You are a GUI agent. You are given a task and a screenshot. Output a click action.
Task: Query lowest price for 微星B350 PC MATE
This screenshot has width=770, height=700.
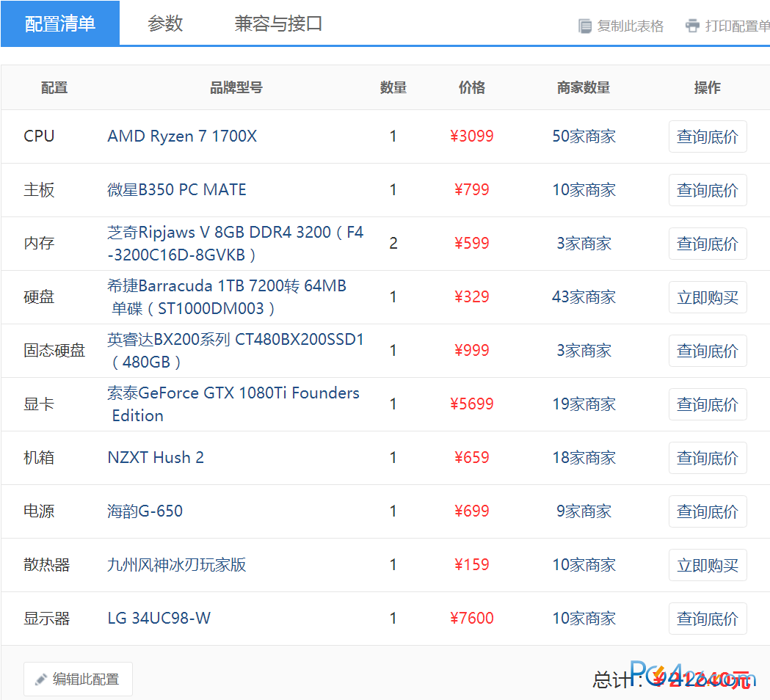pos(708,190)
